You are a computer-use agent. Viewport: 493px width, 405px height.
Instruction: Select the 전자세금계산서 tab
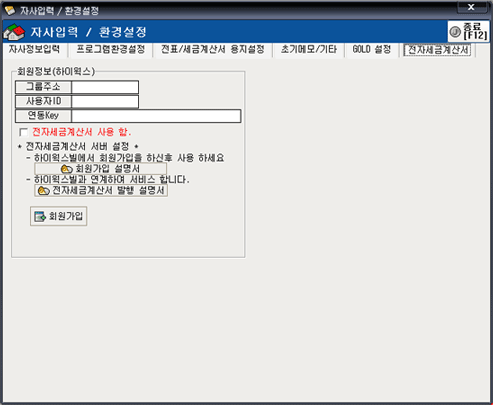437,50
